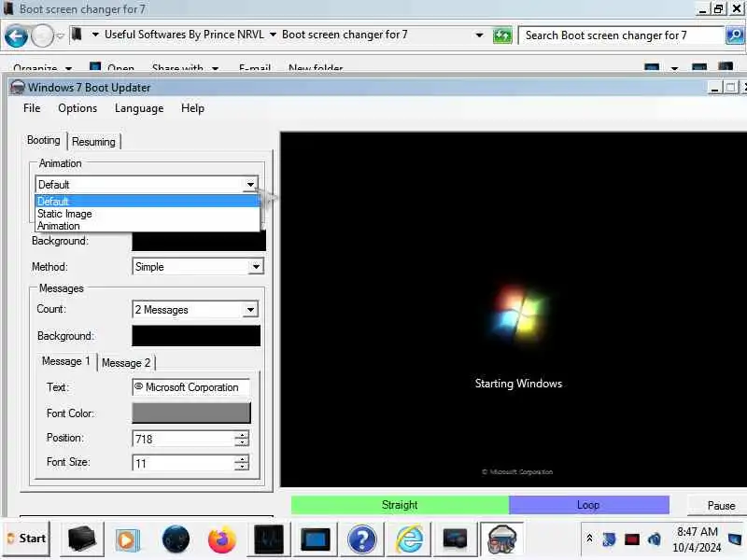Click the Windows 7 Boot Updater title icon

click(18, 88)
